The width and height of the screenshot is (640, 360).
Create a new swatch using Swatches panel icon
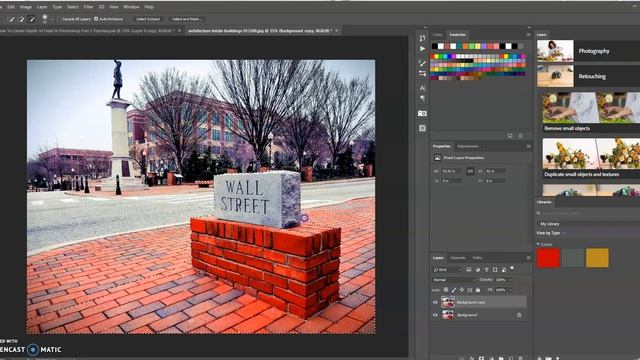[510, 136]
